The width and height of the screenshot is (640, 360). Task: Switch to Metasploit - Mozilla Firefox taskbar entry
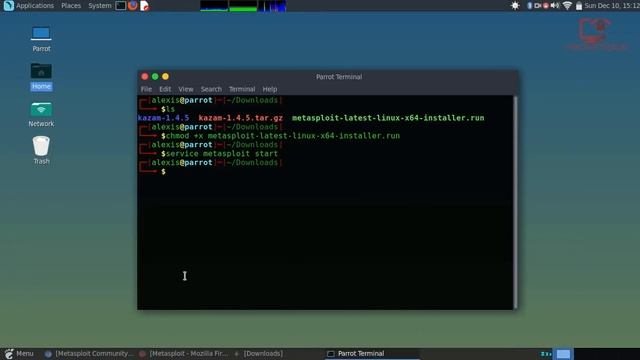184,353
